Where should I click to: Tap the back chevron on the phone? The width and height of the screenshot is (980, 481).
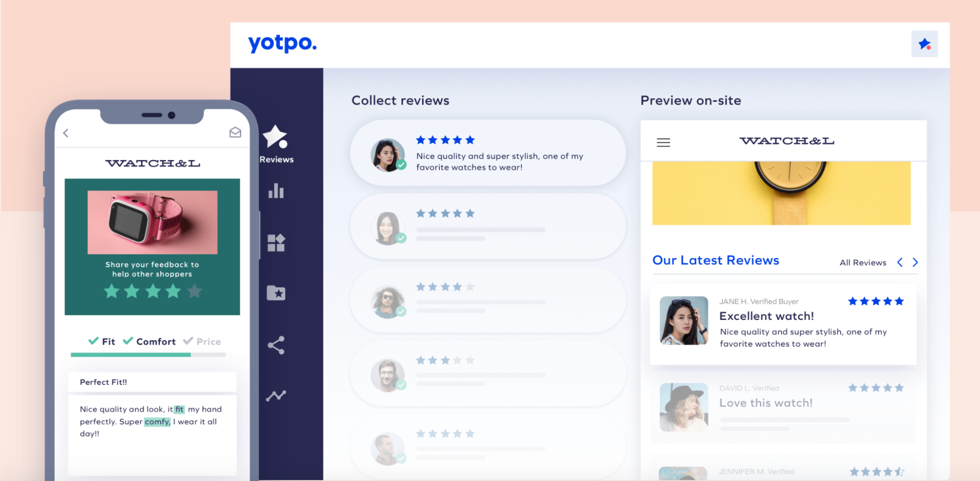[65, 132]
